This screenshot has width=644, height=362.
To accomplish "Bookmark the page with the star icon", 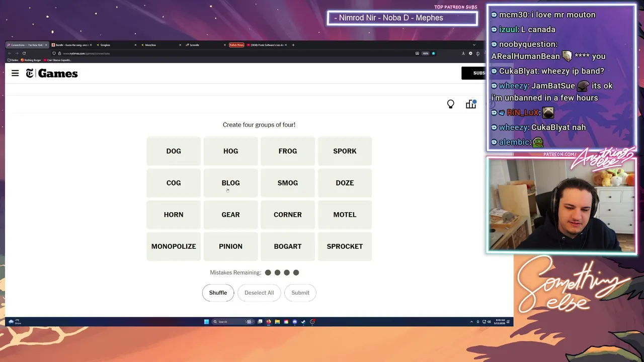I will (x=433, y=53).
